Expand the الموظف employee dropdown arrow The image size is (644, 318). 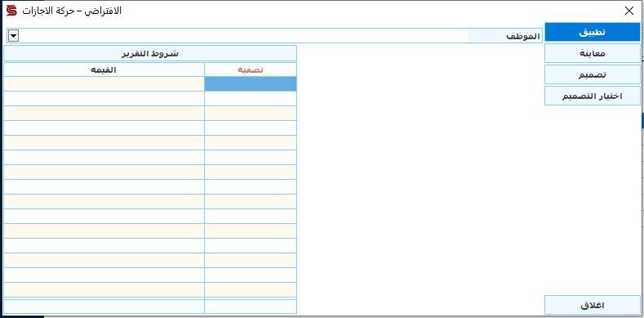[14, 36]
